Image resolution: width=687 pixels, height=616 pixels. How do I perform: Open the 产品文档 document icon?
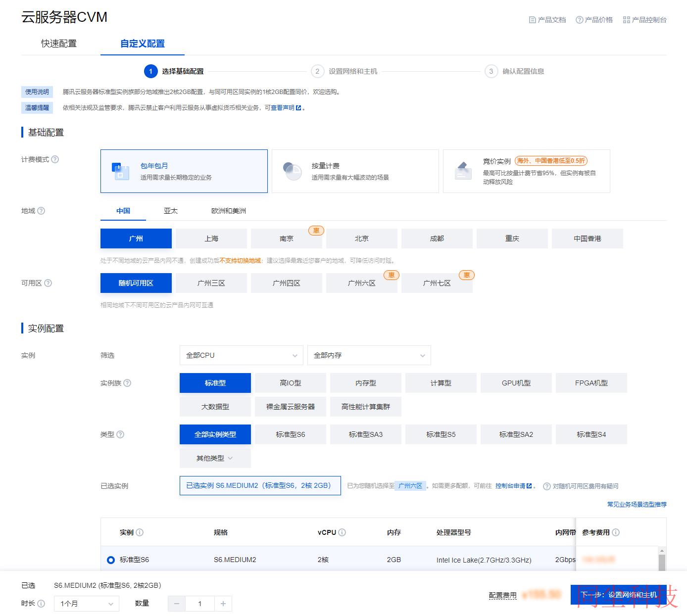(x=533, y=20)
